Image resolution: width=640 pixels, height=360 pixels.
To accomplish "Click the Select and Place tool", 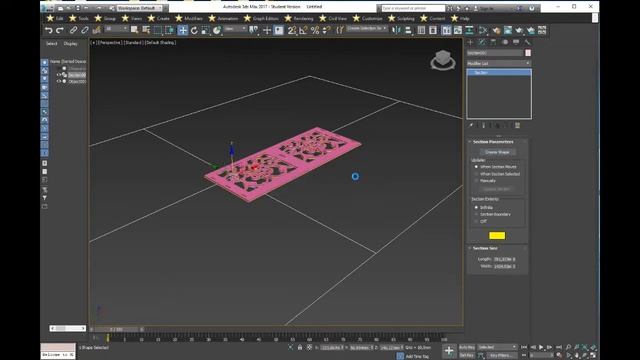I will [x=217, y=30].
